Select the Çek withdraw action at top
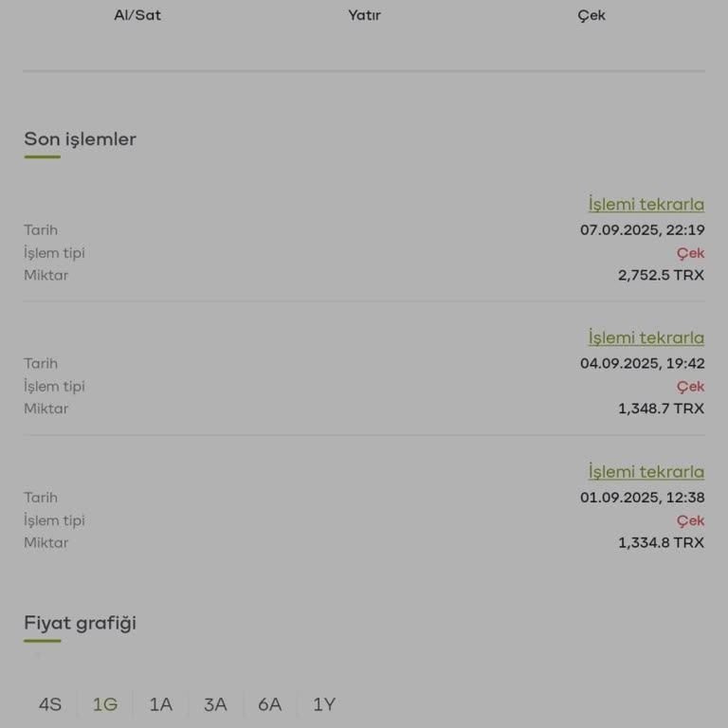 click(x=591, y=15)
